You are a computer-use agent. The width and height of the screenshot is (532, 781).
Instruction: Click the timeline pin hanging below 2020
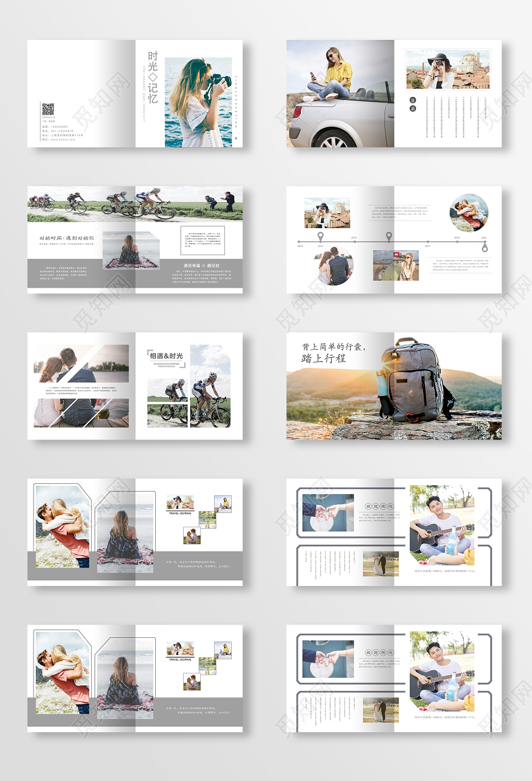[x=484, y=247]
